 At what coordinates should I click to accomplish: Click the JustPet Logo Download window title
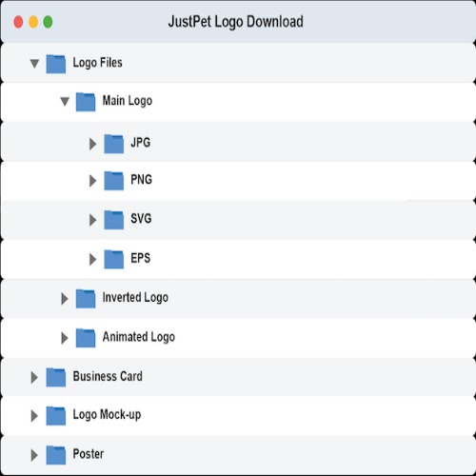[x=236, y=22]
